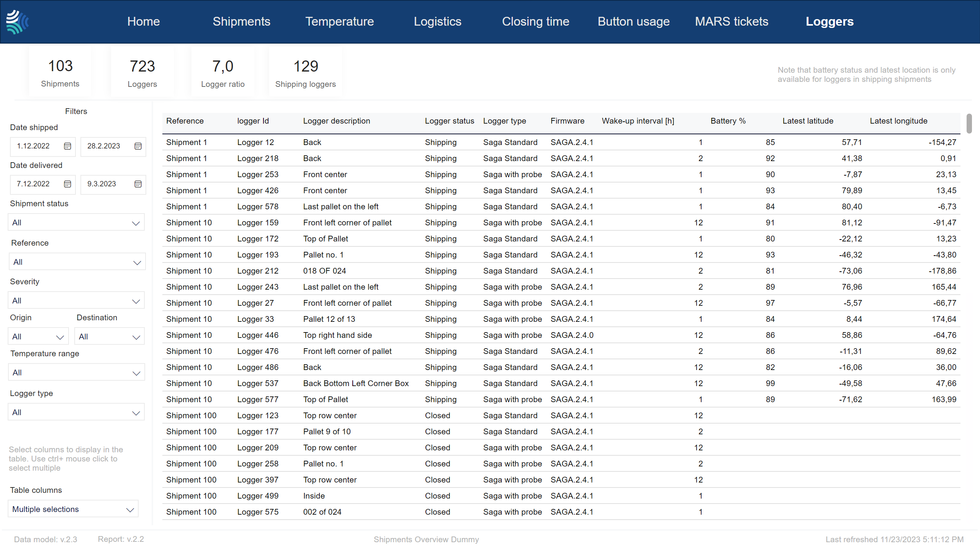The image size is (980, 551).
Task: Open calendar picker for Date shipped end
Action: 138,146
